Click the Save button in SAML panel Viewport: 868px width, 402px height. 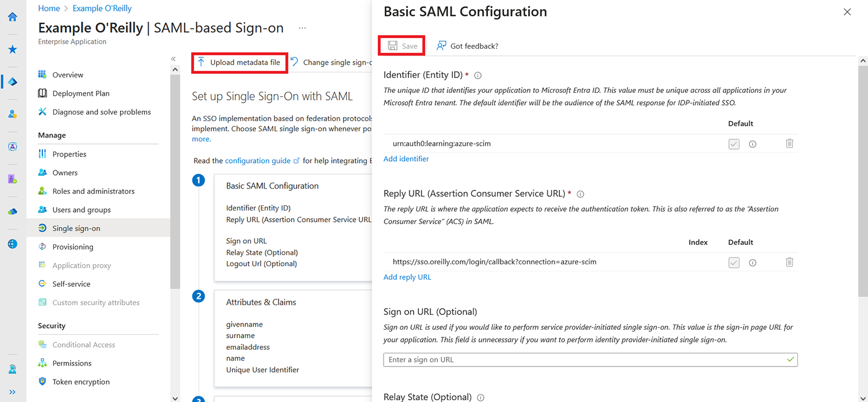(x=402, y=46)
